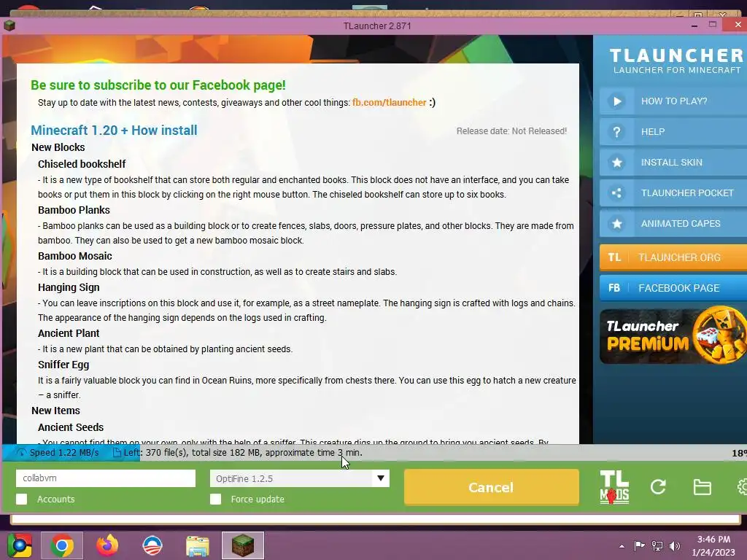Click the download progress bar
The image size is (747, 560).
click(373, 452)
